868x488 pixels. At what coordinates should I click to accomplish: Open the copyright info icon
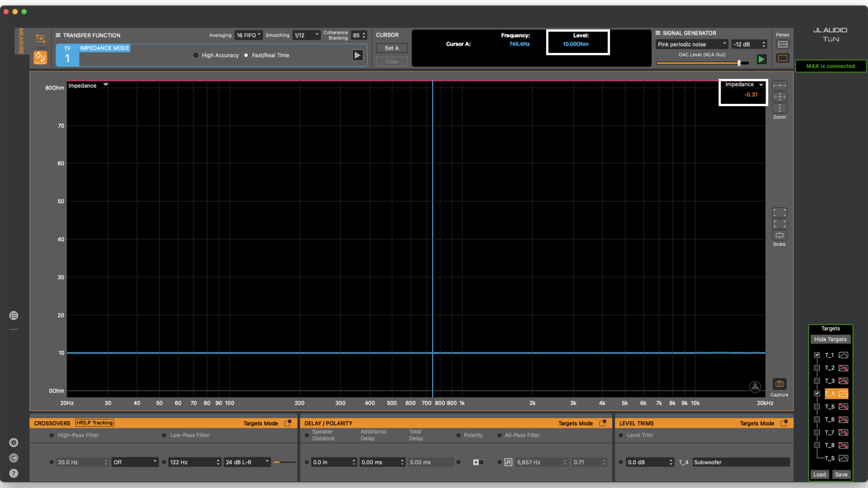[x=14, y=458]
